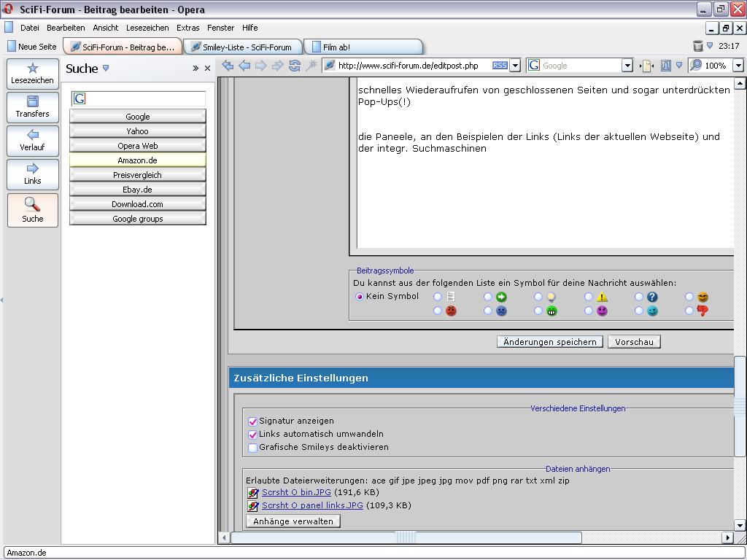
Task: Click the back navigation arrow
Action: point(244,66)
